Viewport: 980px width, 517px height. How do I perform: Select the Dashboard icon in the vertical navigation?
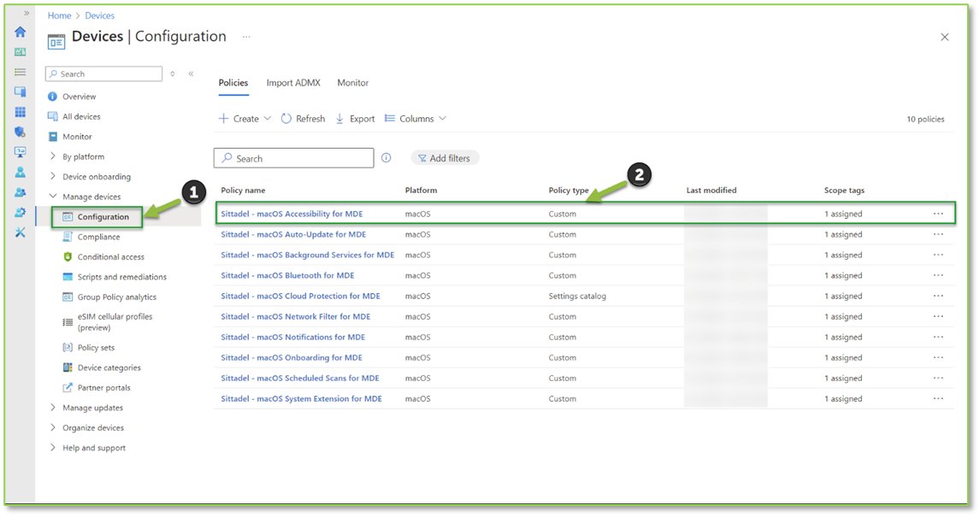click(x=20, y=51)
